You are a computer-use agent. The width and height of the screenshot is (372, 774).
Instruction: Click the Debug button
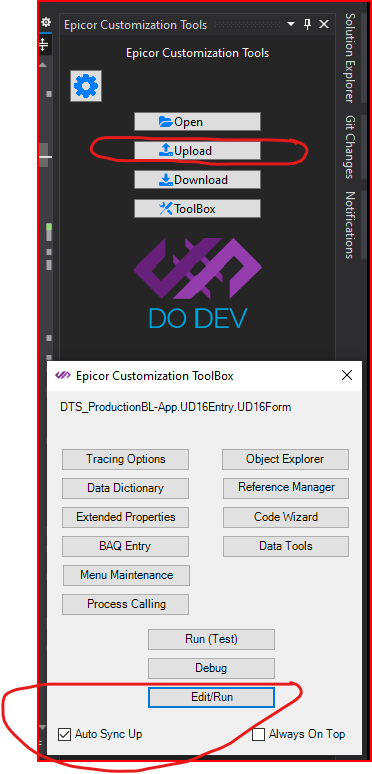[x=211, y=668]
